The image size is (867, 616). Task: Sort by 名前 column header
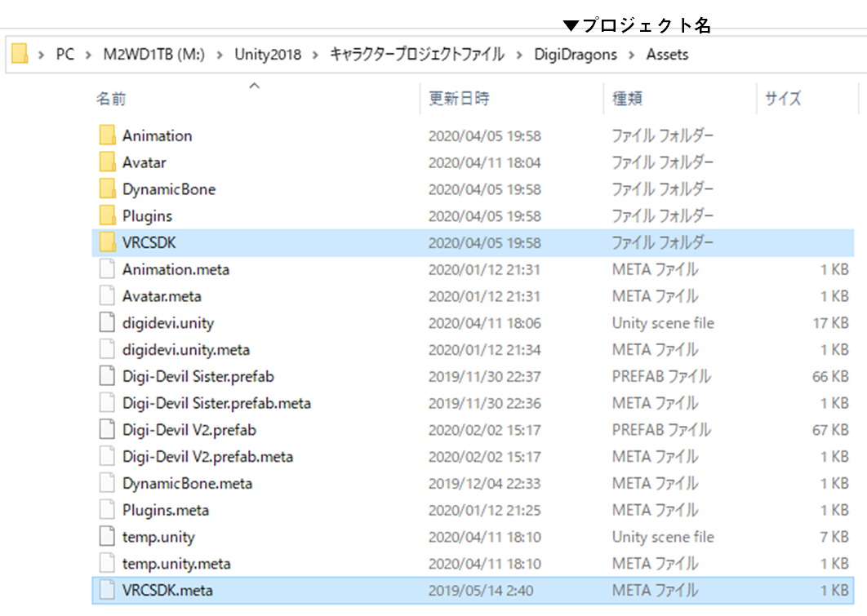[x=111, y=99]
